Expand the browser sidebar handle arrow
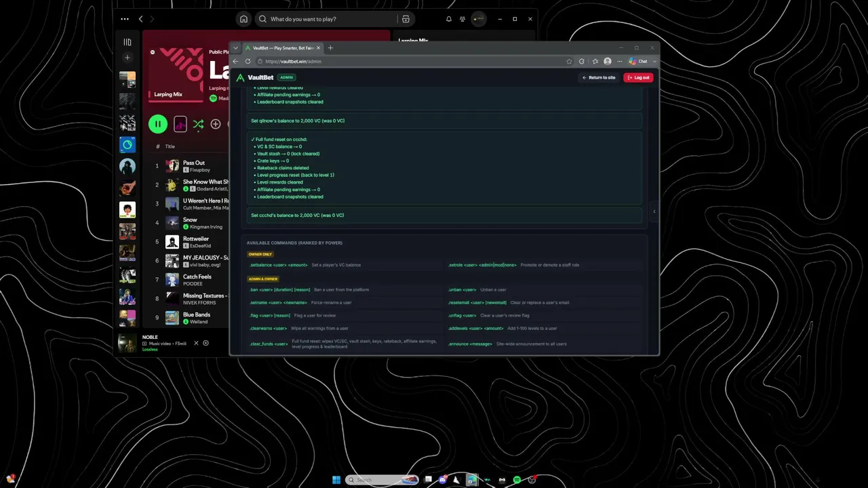Viewport: 868px width, 488px height. pyautogui.click(x=654, y=211)
